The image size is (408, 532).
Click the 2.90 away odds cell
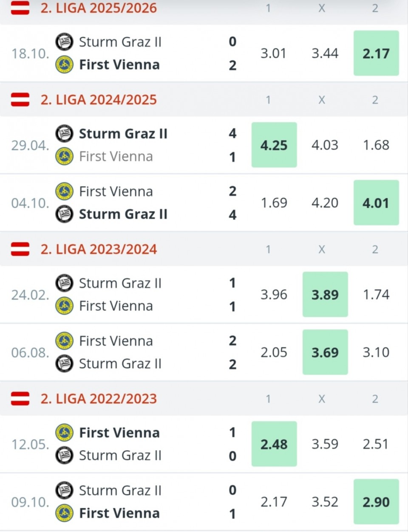click(x=376, y=502)
